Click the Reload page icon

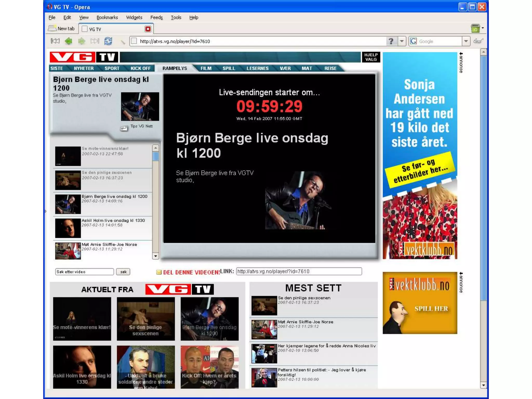click(108, 41)
